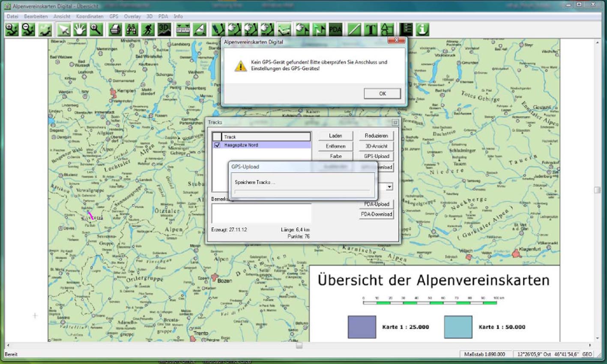Screen dimensions: 607x364
Task: Open the Overlay menu
Action: pyautogui.click(x=132, y=16)
